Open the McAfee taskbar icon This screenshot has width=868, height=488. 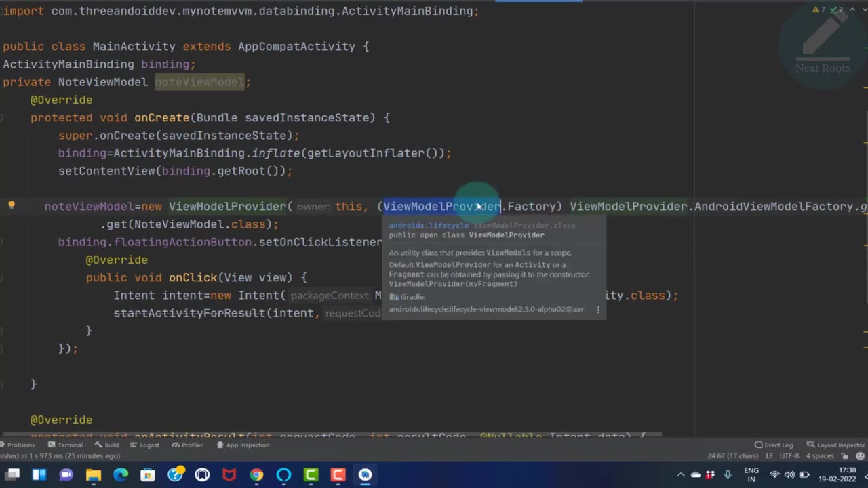tap(229, 475)
